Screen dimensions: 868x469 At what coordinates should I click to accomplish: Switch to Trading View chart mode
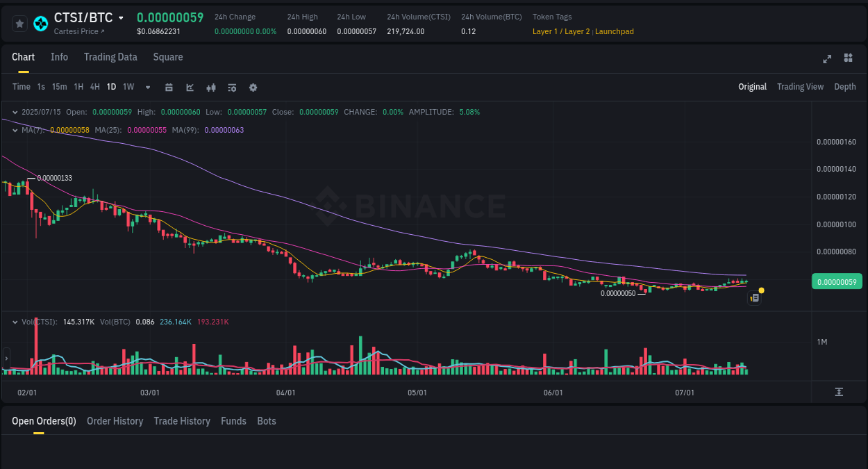(x=800, y=87)
